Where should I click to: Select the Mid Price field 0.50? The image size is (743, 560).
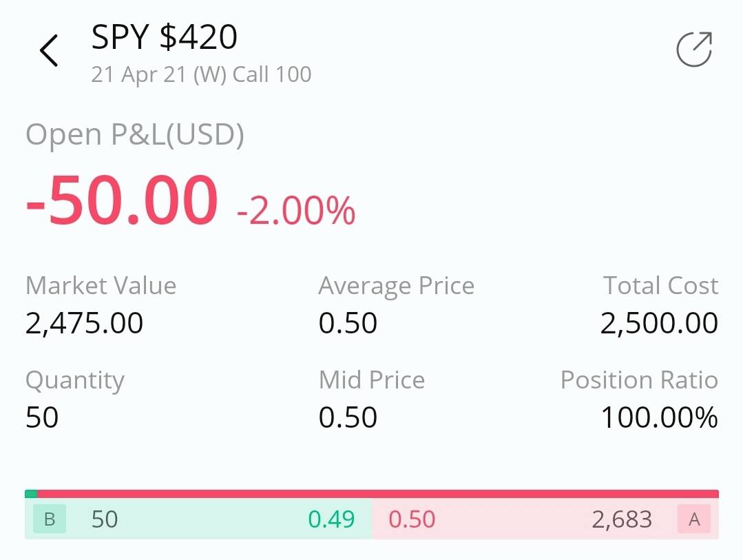(x=348, y=417)
